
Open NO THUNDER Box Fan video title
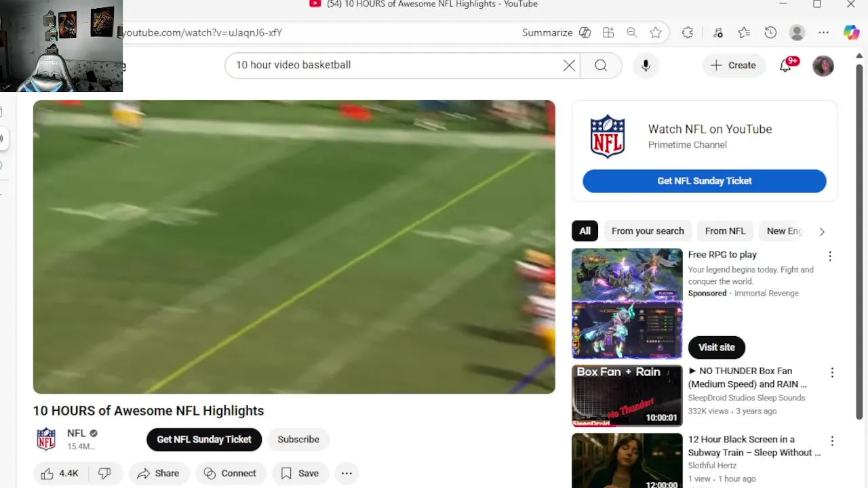(747, 378)
